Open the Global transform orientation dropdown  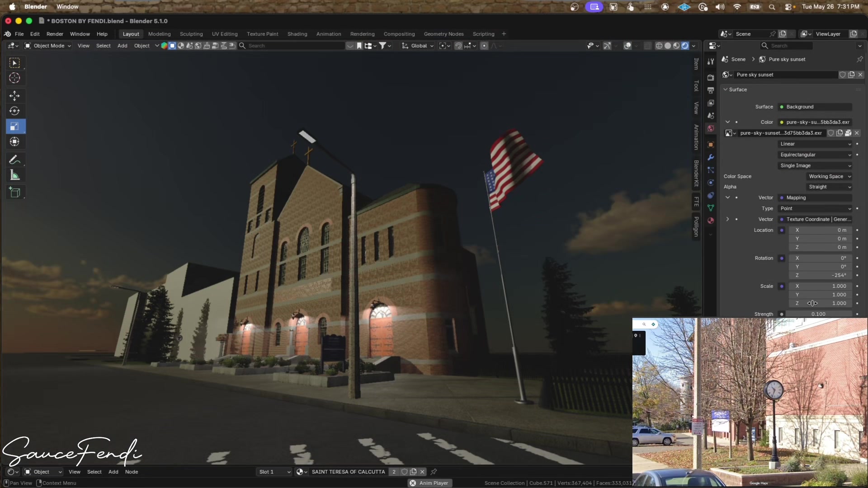pos(418,46)
